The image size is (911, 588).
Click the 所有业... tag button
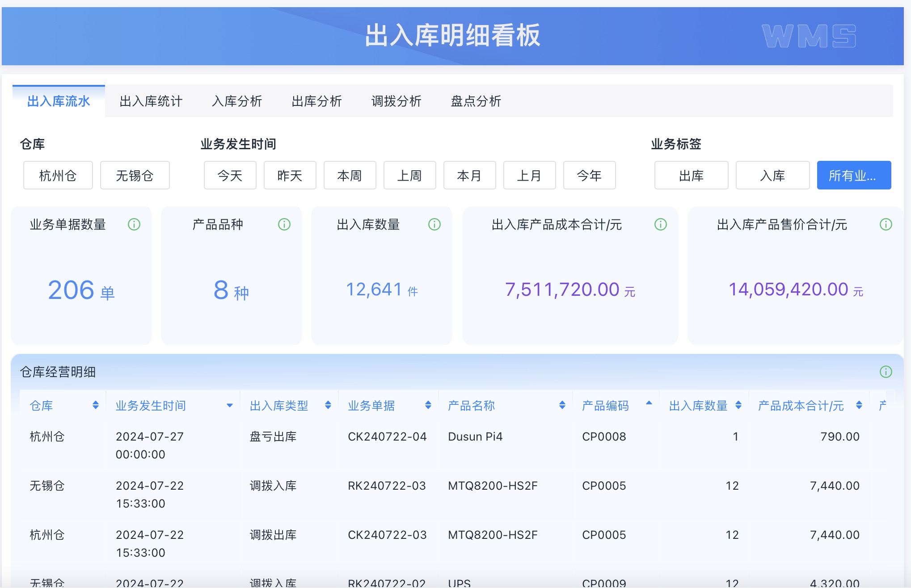pos(854,176)
